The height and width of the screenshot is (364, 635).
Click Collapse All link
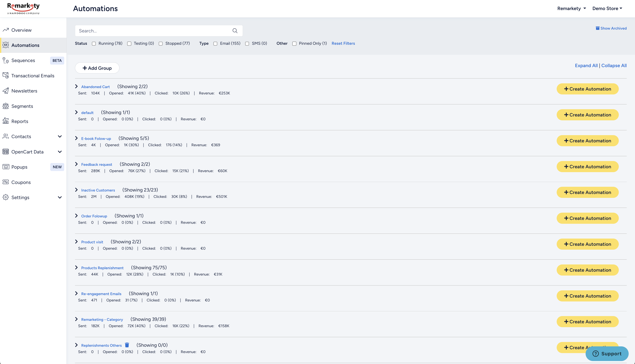click(x=614, y=66)
